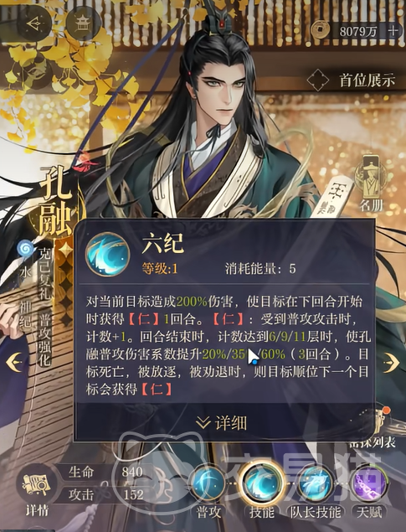Open the home pavilion icon
The height and width of the screenshot is (532, 406).
82,23
